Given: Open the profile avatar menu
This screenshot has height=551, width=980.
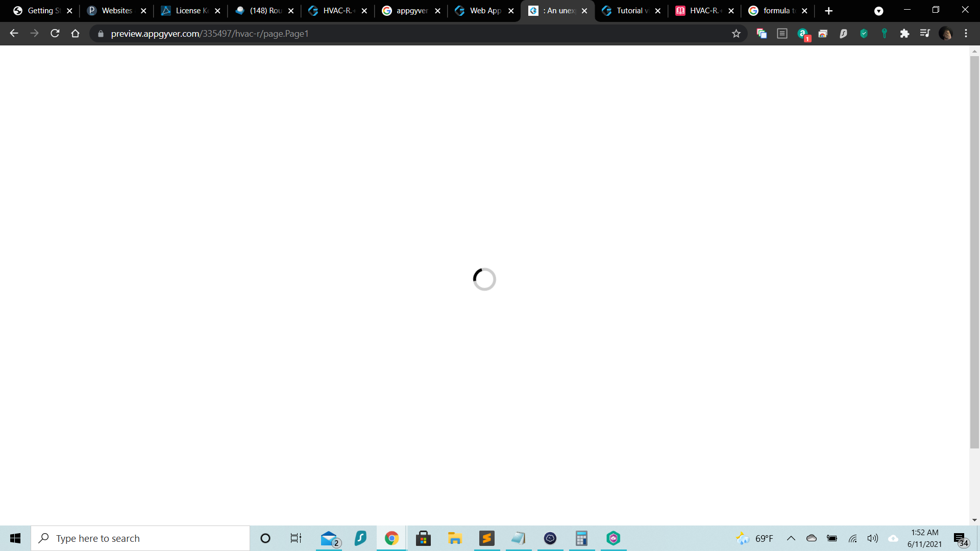Looking at the screenshot, I should [x=945, y=34].
